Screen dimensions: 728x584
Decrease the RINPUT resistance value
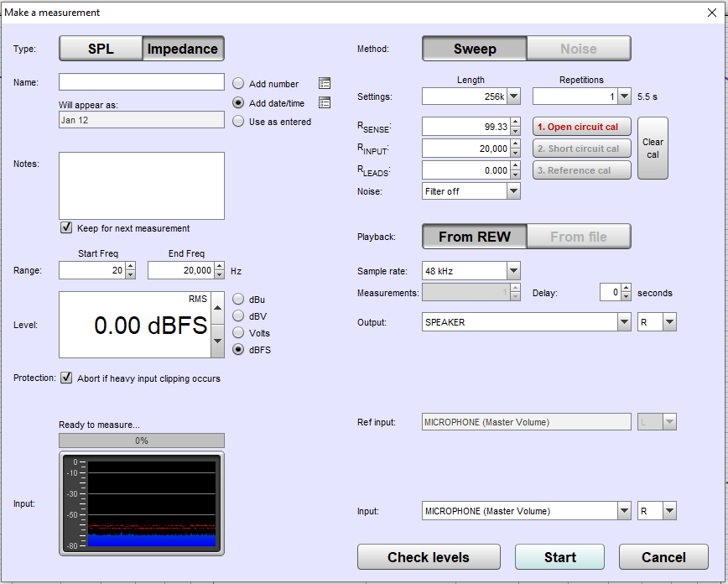(515, 153)
